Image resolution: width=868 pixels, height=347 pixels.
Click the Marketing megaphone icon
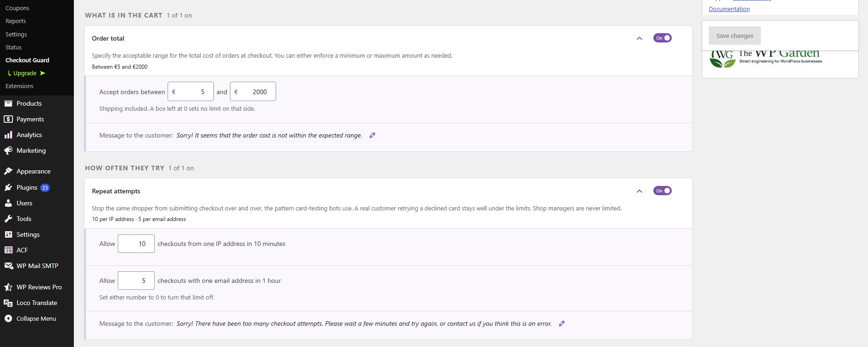[x=8, y=150]
